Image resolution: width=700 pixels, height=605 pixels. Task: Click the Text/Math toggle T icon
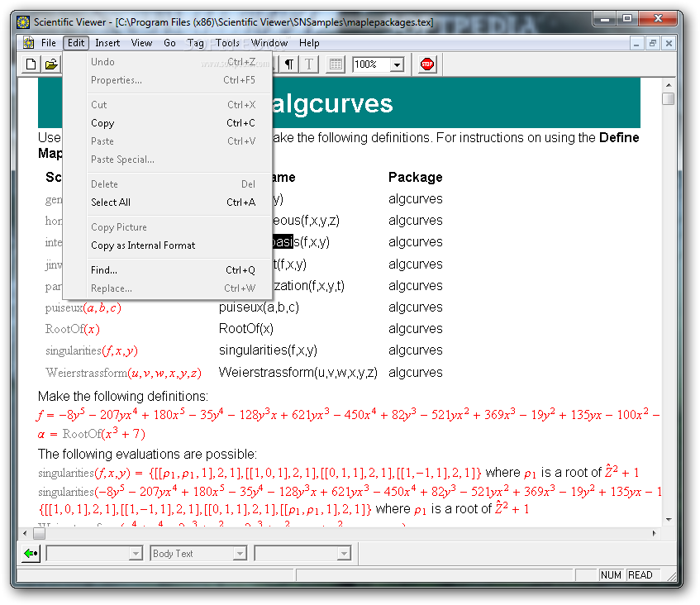309,64
